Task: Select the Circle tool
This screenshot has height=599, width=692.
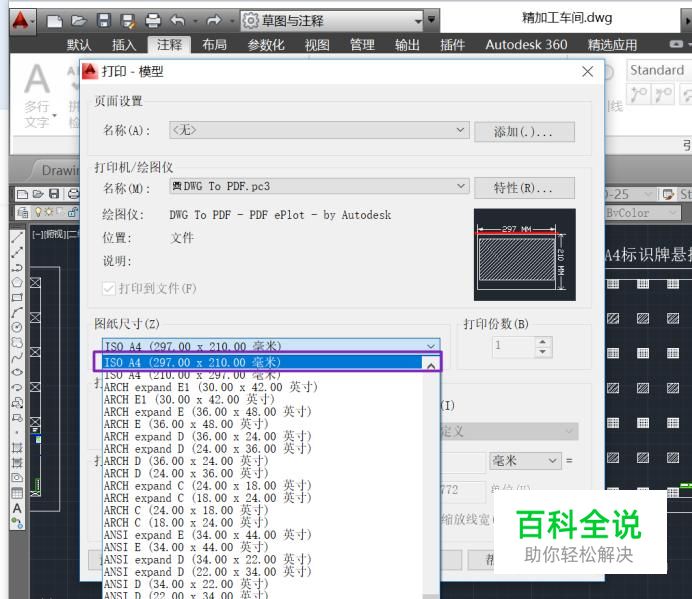Action: point(17,327)
